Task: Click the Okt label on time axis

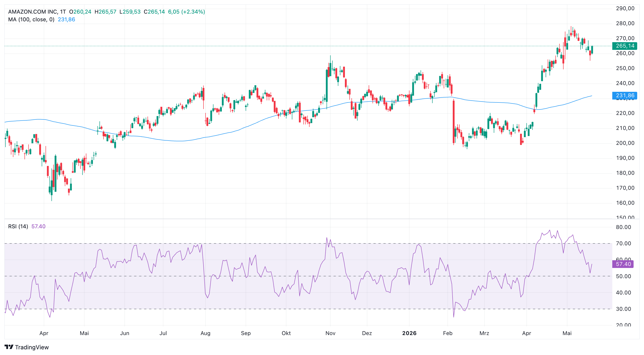Action: tap(286, 333)
